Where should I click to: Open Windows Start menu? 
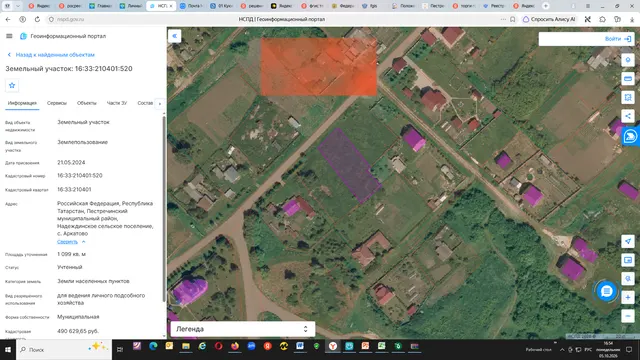8,350
